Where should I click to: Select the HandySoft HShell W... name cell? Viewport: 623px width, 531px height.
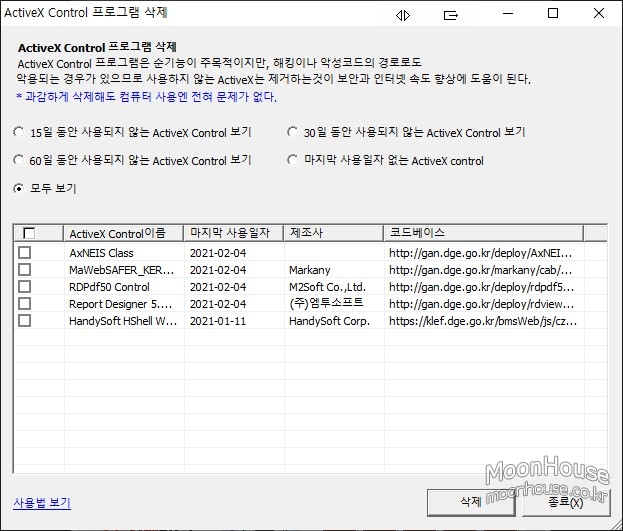tap(124, 321)
